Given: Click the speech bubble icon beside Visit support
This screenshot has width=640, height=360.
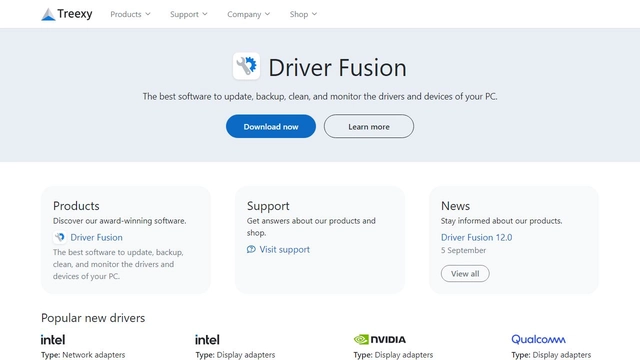Looking at the screenshot, I should tap(251, 249).
